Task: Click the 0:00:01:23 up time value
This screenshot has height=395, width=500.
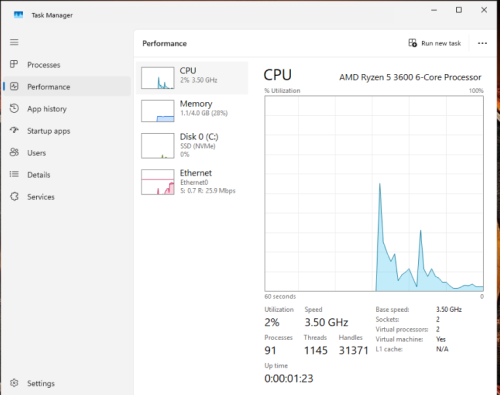Action: 289,378
